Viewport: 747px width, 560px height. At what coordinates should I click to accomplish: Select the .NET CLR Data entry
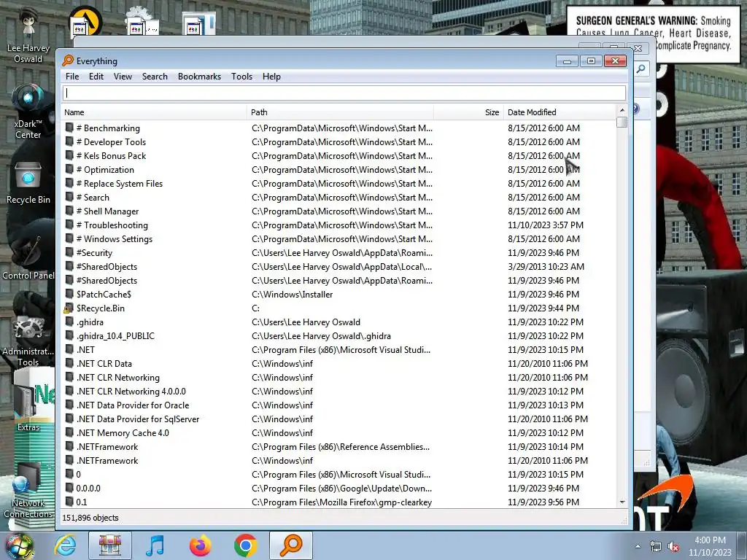click(x=104, y=363)
